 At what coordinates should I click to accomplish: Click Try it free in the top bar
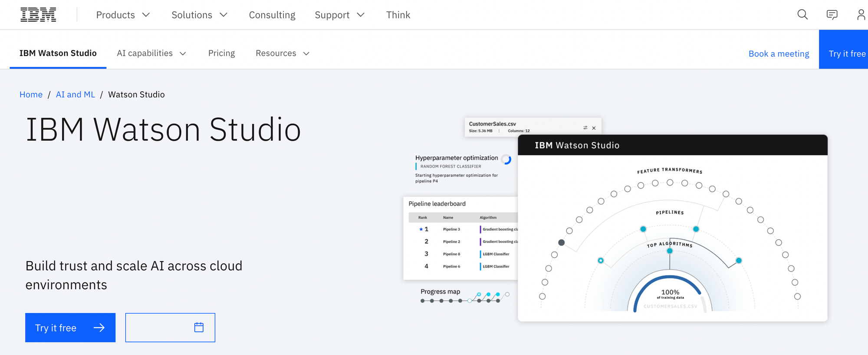844,49
